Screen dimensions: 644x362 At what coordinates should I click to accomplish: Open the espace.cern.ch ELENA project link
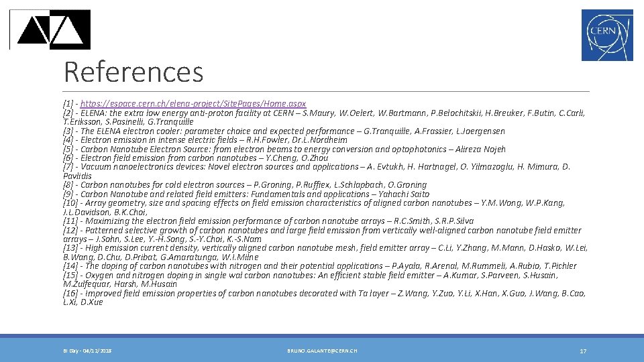[x=193, y=104]
